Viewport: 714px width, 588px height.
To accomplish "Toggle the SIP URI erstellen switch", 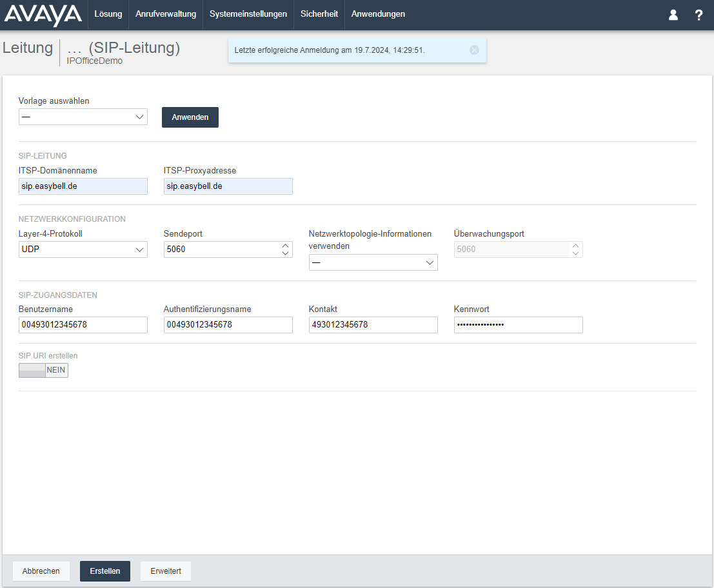I will click(x=43, y=370).
